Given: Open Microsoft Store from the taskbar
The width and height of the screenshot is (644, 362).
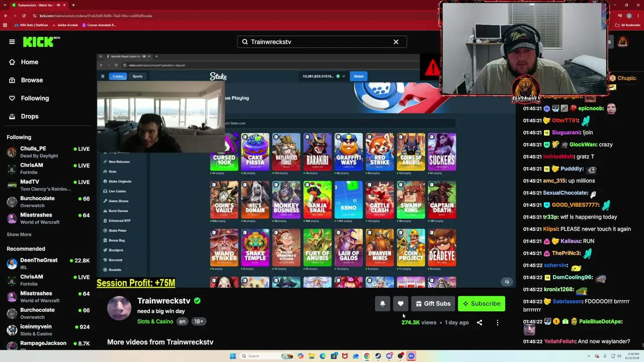Looking at the screenshot, I should (334, 356).
